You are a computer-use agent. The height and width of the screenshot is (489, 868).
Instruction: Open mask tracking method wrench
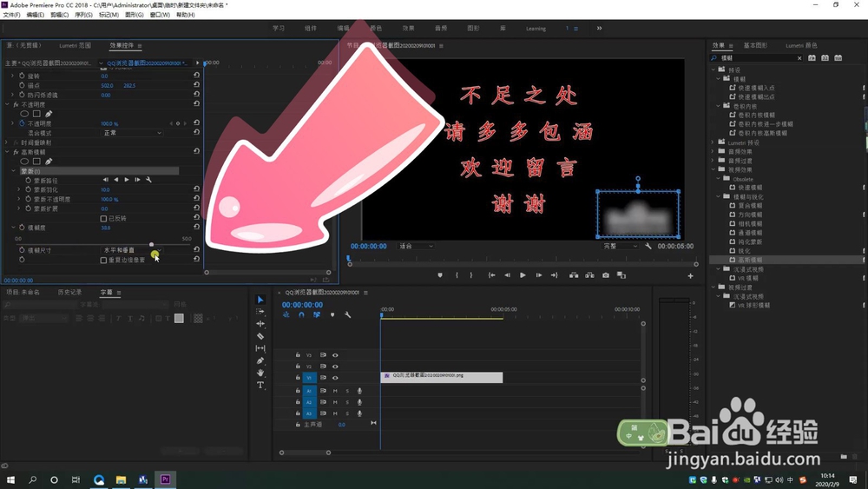tap(148, 180)
